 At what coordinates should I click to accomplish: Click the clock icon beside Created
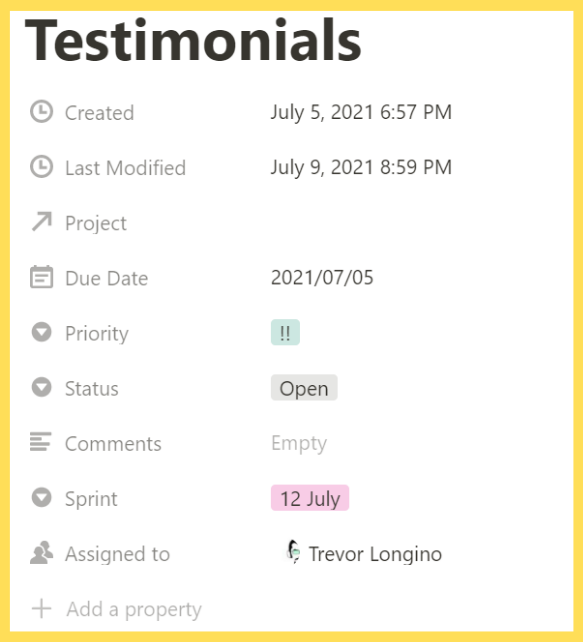(41, 111)
